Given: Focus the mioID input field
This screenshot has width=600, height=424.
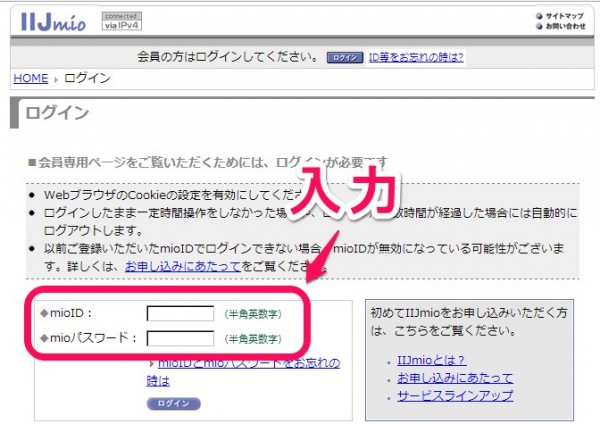Looking at the screenshot, I should pos(180,313).
